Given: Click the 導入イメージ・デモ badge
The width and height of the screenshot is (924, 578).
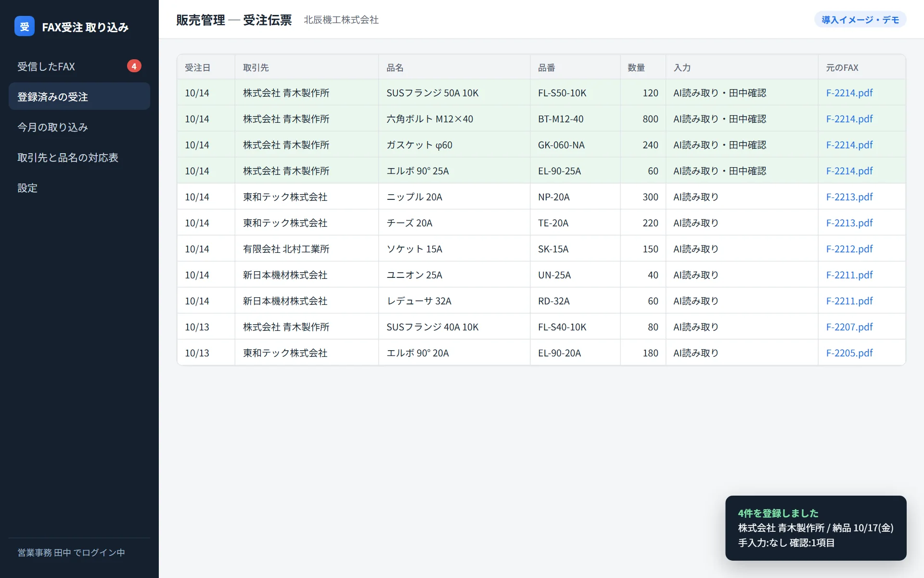Looking at the screenshot, I should [x=860, y=20].
